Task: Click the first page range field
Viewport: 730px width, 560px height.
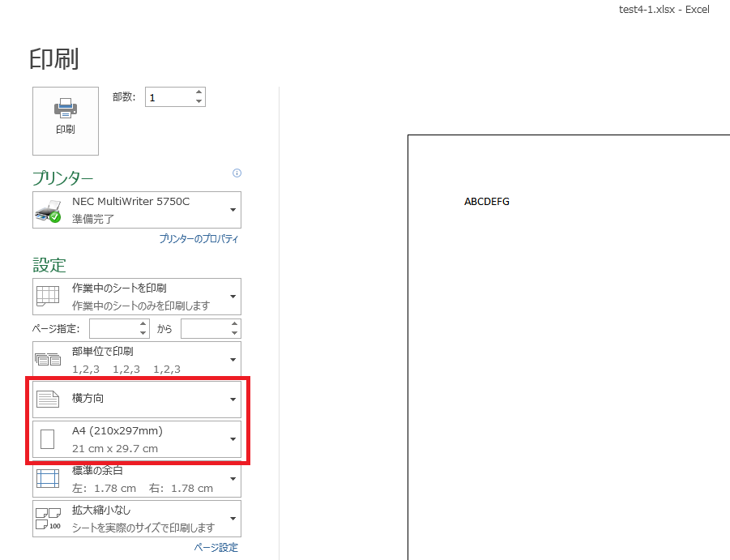Action: coord(114,329)
